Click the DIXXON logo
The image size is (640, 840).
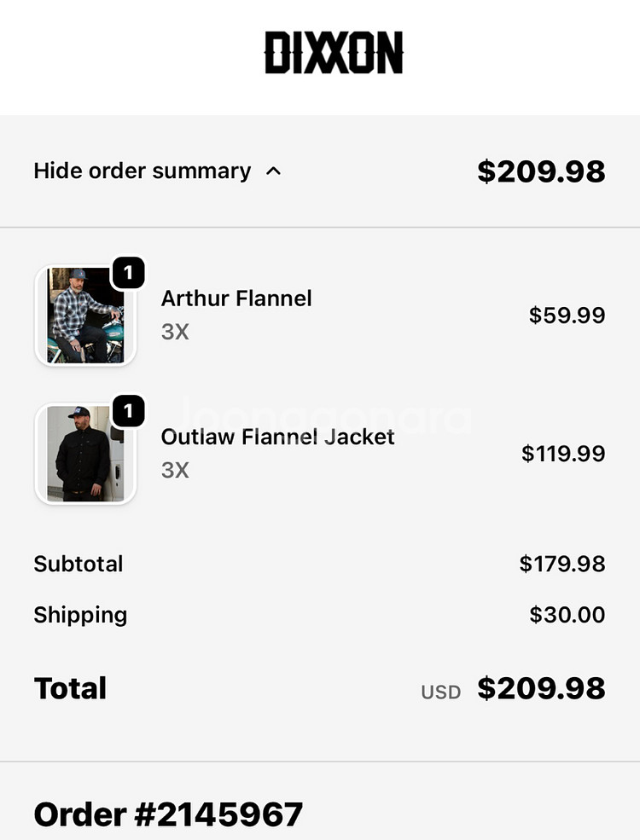tap(333, 53)
